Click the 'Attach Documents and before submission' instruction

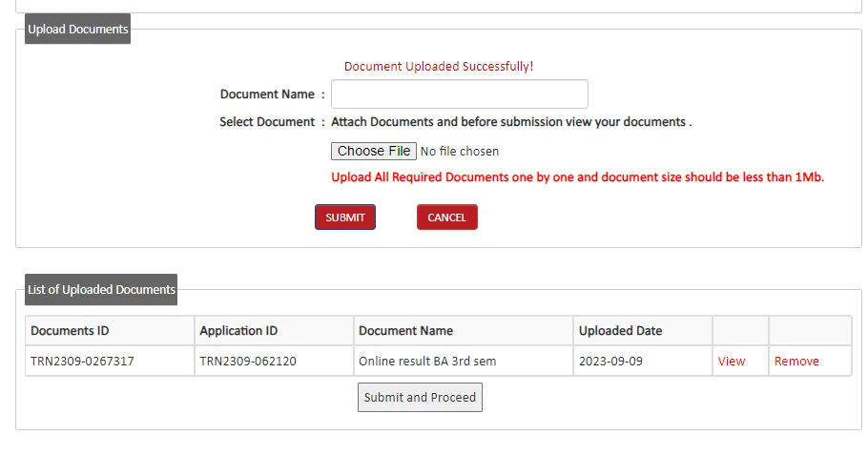[511, 122]
